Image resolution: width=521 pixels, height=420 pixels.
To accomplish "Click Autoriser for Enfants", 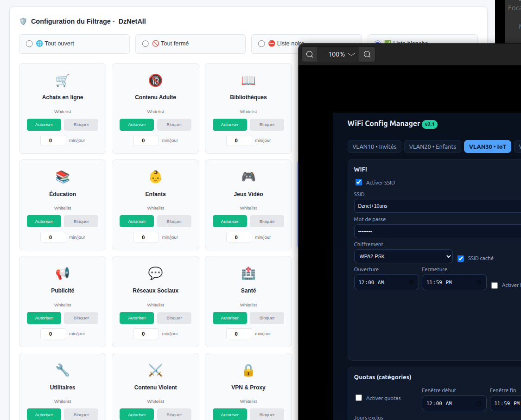I will click(x=137, y=221).
